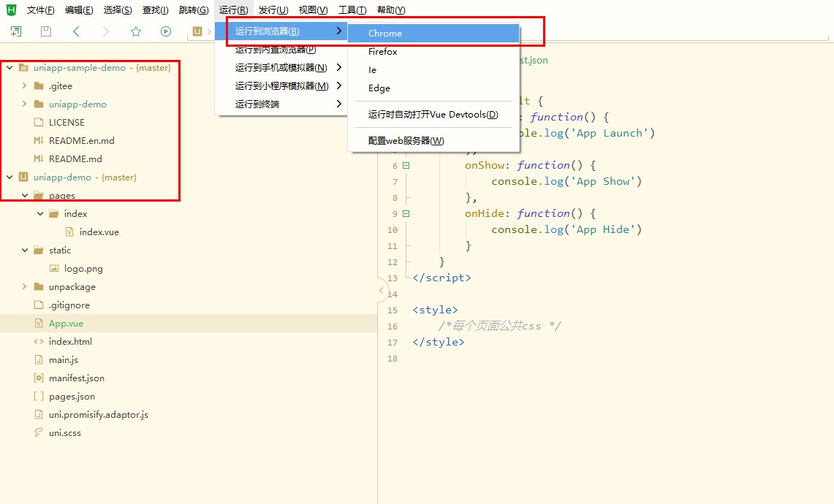The height and width of the screenshot is (504, 834).
Task: Click the logo.png image file icon
Action: (x=53, y=269)
